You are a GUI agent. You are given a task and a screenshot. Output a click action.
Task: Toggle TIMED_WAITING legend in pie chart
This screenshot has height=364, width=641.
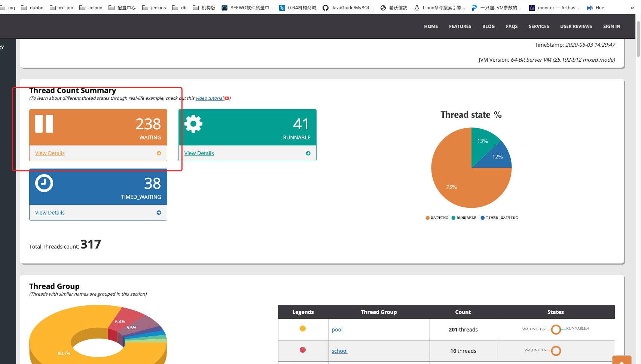tap(499, 218)
